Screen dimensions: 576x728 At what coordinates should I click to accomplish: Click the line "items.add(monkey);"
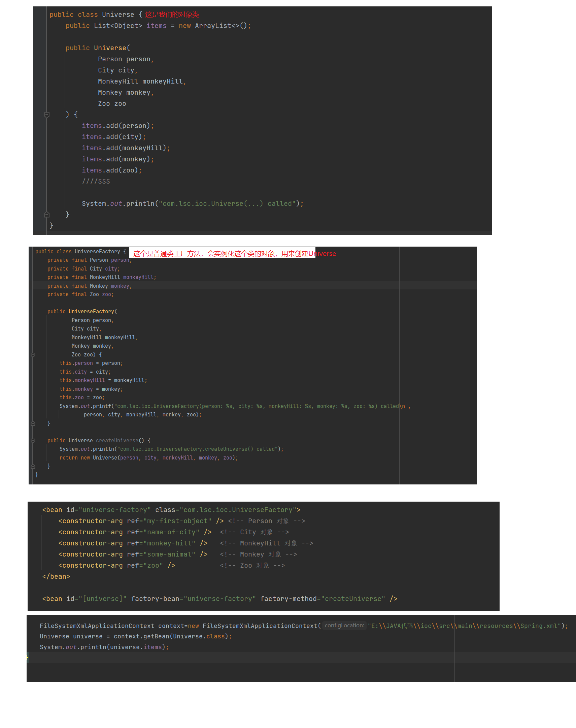coord(118,159)
